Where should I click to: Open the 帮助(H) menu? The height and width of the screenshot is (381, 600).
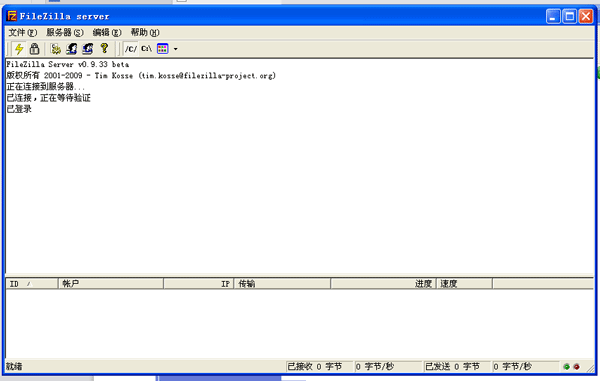[x=145, y=33]
